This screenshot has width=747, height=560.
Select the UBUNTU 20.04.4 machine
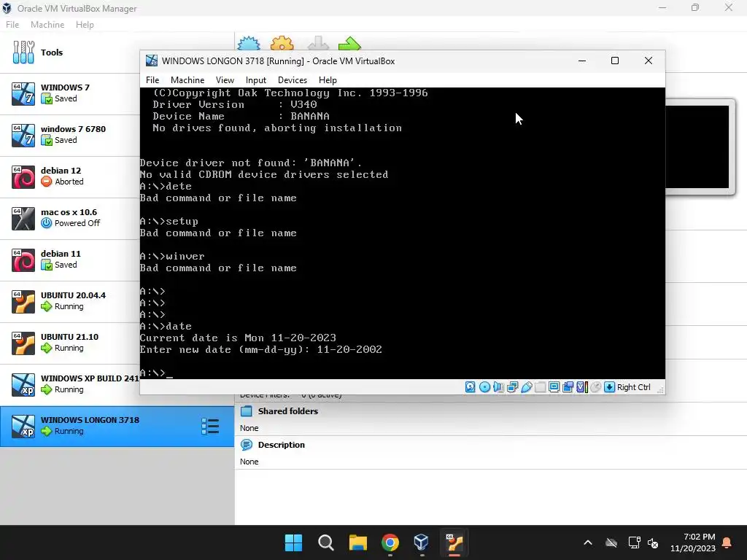coord(69,301)
